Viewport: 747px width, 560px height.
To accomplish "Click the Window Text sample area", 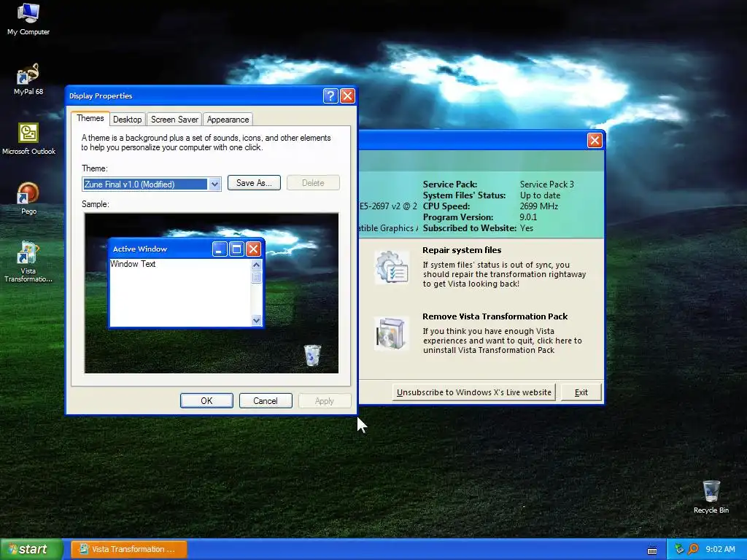I will [180, 292].
